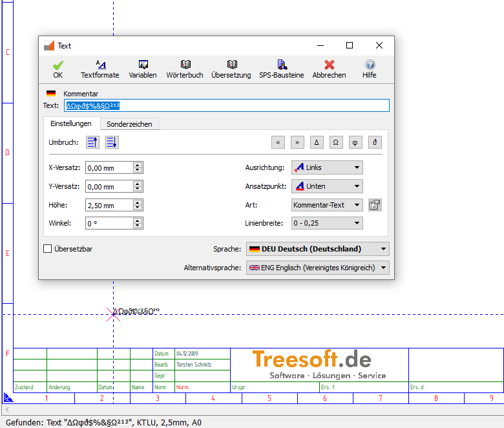Cancel with the Abbrechen red X
The width and height of the screenshot is (504, 428).
[329, 69]
